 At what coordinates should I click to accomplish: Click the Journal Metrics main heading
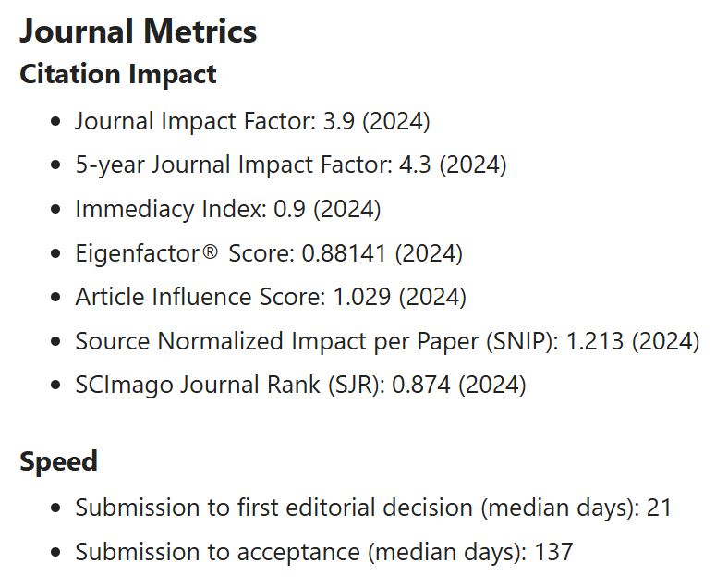pyautogui.click(x=138, y=31)
